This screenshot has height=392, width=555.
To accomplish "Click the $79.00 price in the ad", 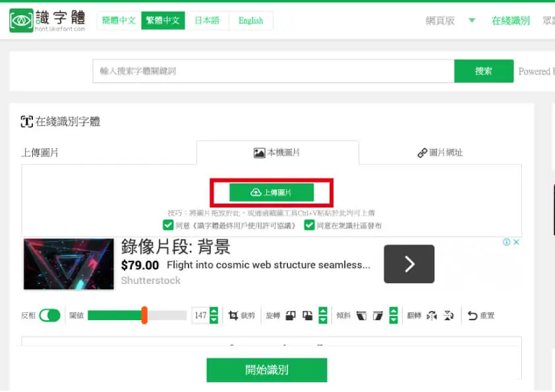I will [140, 265].
